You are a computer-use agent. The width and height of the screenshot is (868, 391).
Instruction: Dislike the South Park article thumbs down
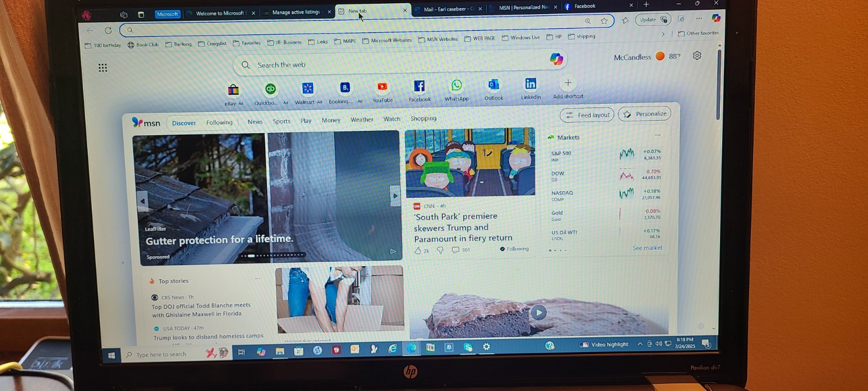[440, 250]
